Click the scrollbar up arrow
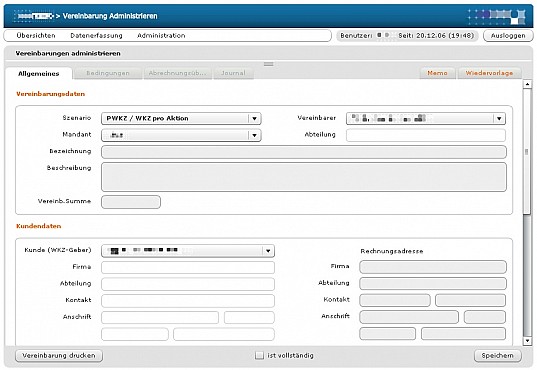 coord(527,84)
